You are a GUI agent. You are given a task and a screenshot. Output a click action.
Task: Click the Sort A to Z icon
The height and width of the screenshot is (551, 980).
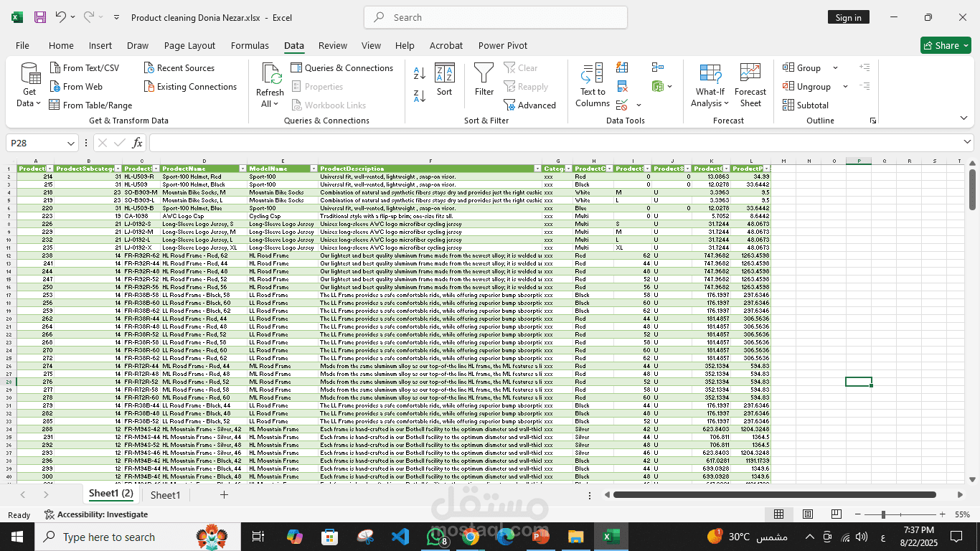[x=420, y=73]
